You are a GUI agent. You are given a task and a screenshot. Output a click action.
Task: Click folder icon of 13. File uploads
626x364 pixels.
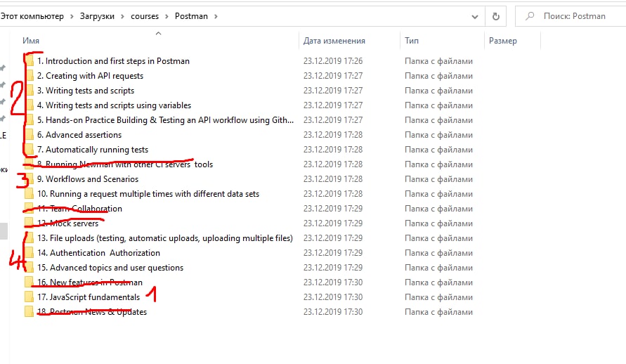pos(29,238)
